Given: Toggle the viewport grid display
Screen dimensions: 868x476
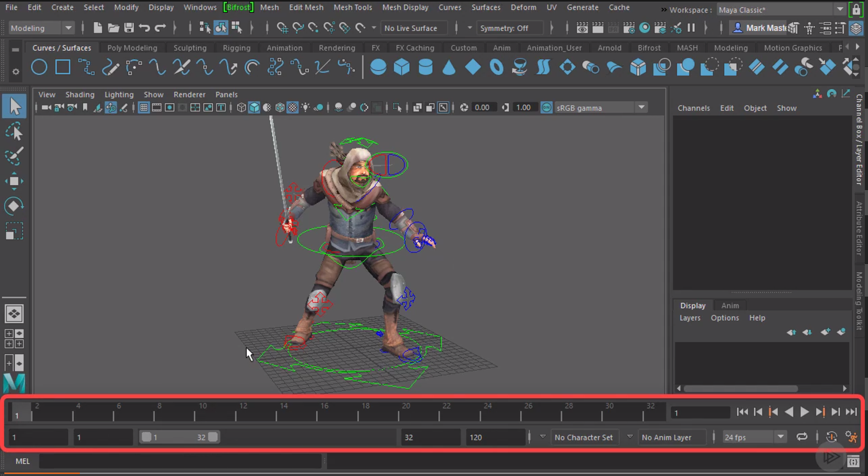Looking at the screenshot, I should pyautogui.click(x=144, y=108).
